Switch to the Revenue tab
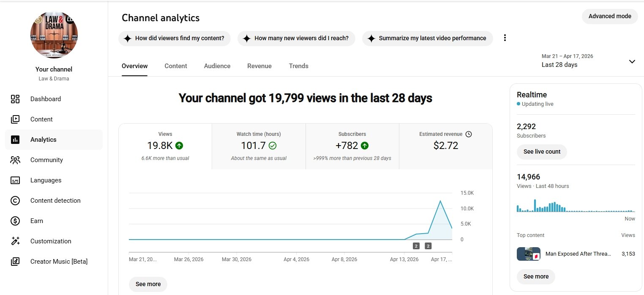This screenshot has width=644, height=295. pyautogui.click(x=259, y=66)
